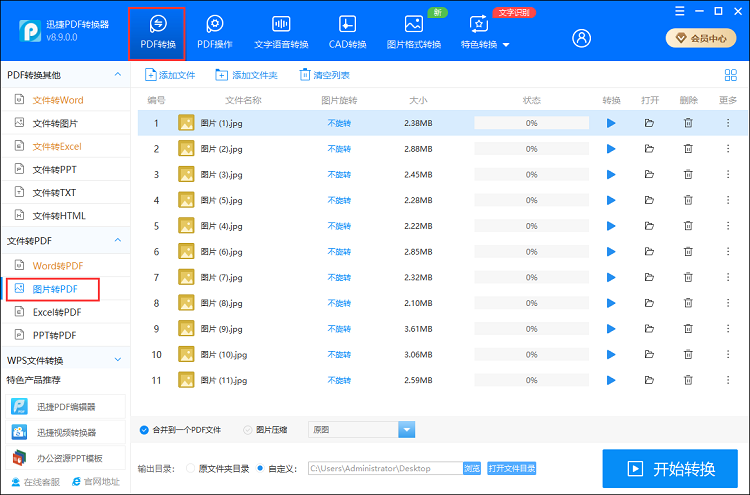This screenshot has width=750, height=495.
Task: Click 添加文件 to add files
Action: point(170,75)
